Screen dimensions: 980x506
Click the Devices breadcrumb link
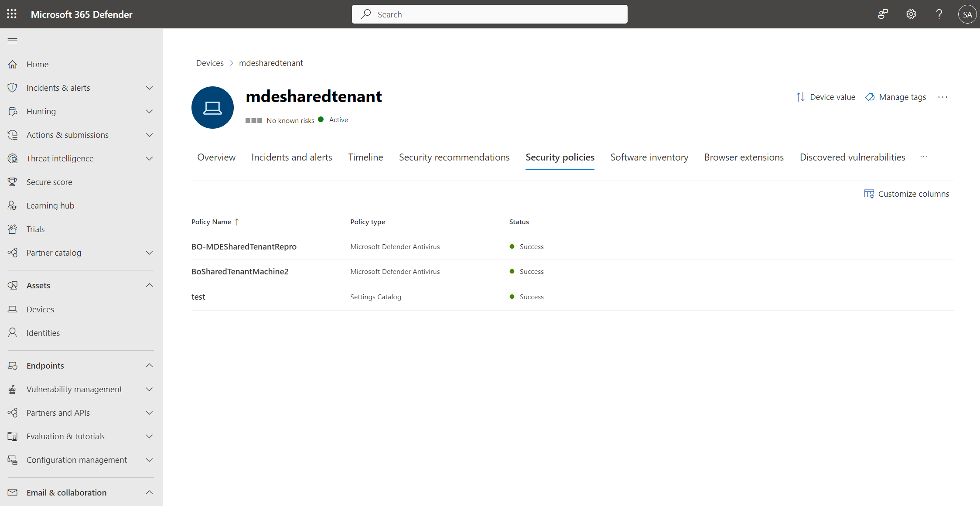pyautogui.click(x=209, y=63)
